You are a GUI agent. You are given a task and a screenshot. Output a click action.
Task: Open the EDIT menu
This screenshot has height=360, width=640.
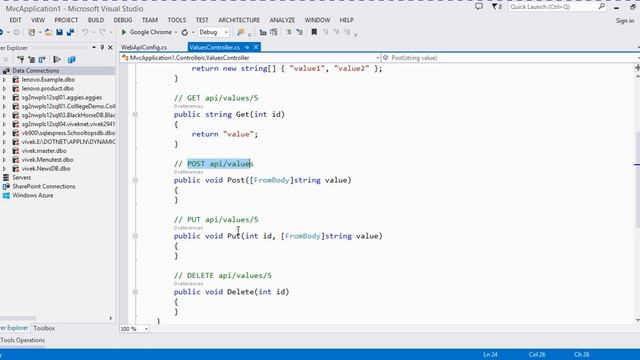coord(15,20)
